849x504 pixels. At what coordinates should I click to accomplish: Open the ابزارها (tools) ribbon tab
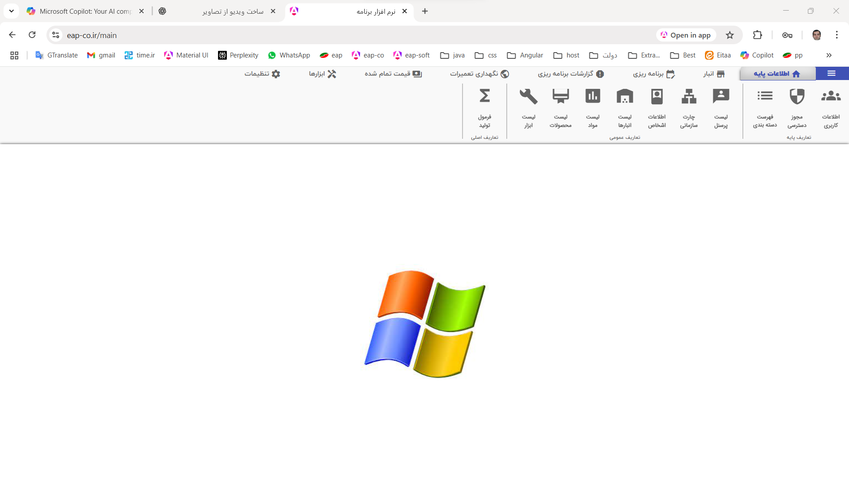322,74
